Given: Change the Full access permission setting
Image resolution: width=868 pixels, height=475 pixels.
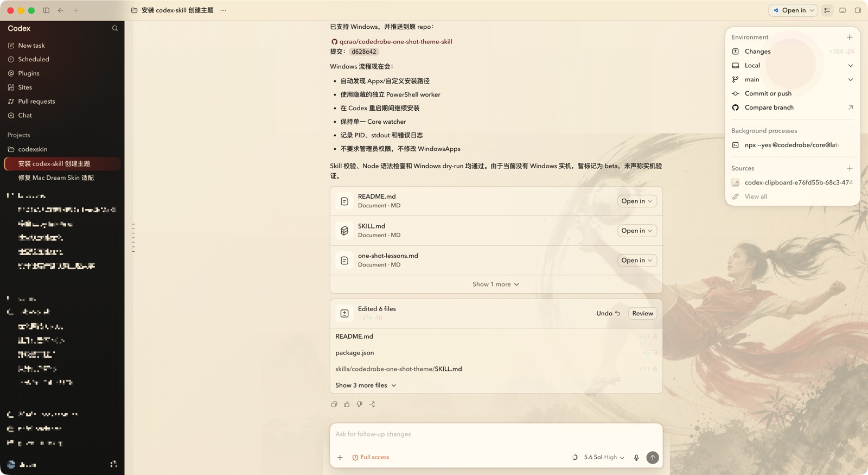Looking at the screenshot, I should 371,458.
